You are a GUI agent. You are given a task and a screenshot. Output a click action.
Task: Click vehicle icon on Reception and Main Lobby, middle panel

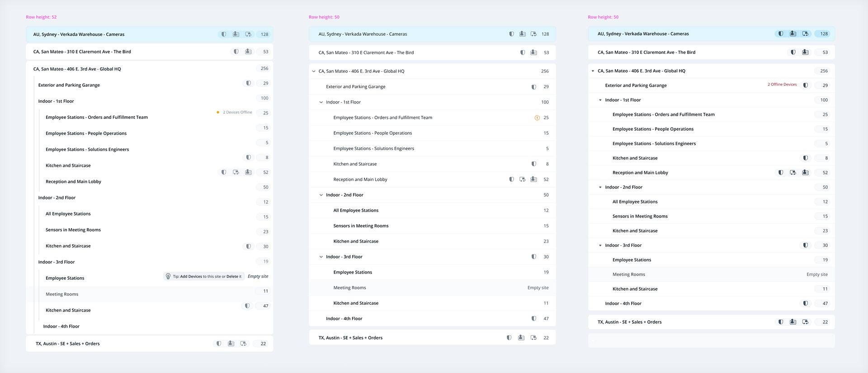click(x=523, y=179)
